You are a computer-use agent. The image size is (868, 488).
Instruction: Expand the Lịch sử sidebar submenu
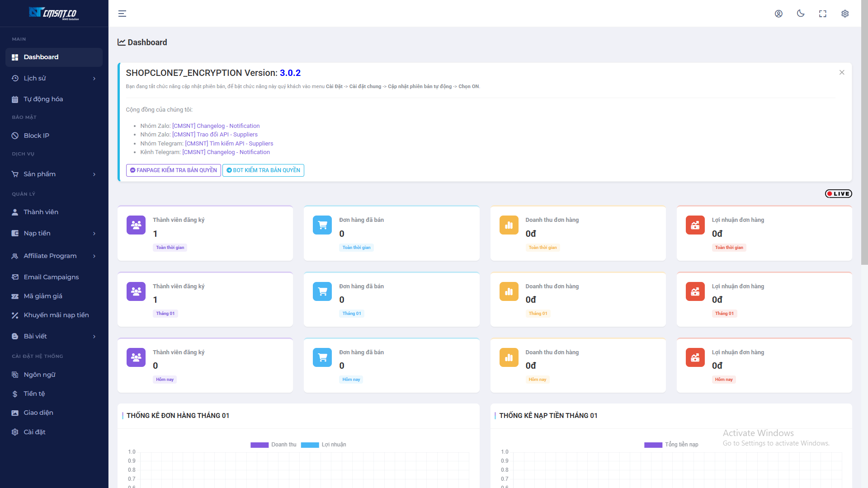click(x=54, y=78)
